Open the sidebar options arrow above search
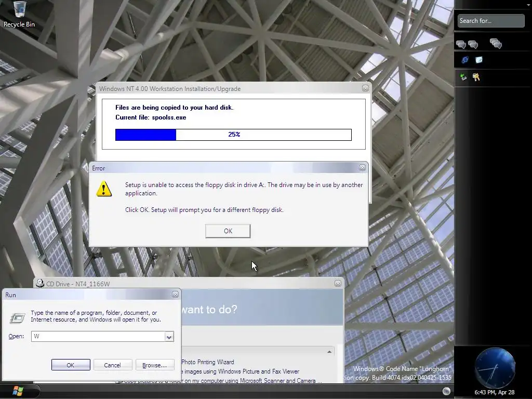The width and height of the screenshot is (532, 399). click(528, 5)
